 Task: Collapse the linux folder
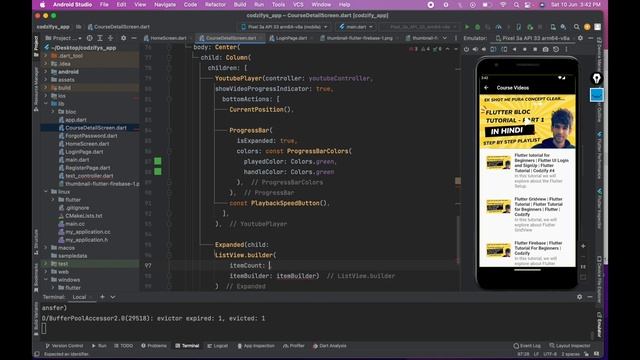point(46,191)
